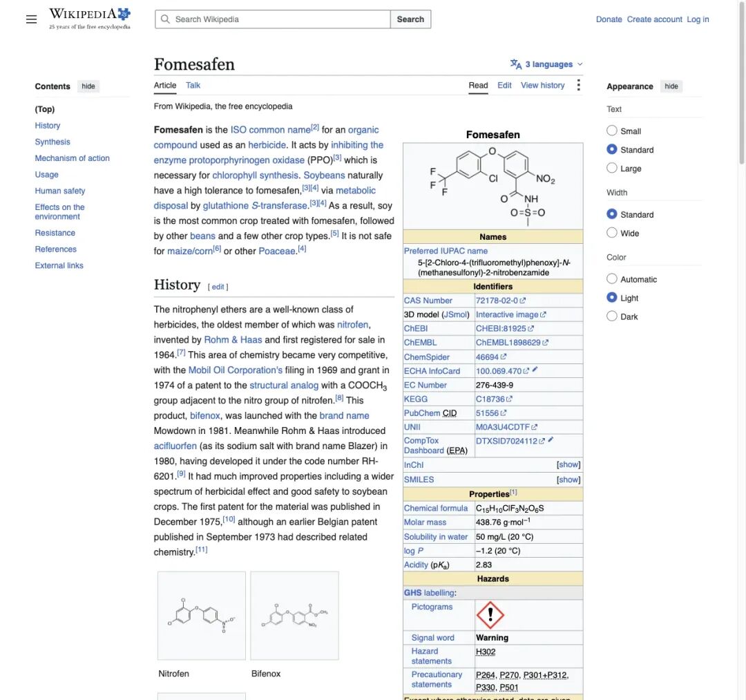Open the Nitrofen structure thumbnail
The width and height of the screenshot is (746, 700).
pos(202,616)
